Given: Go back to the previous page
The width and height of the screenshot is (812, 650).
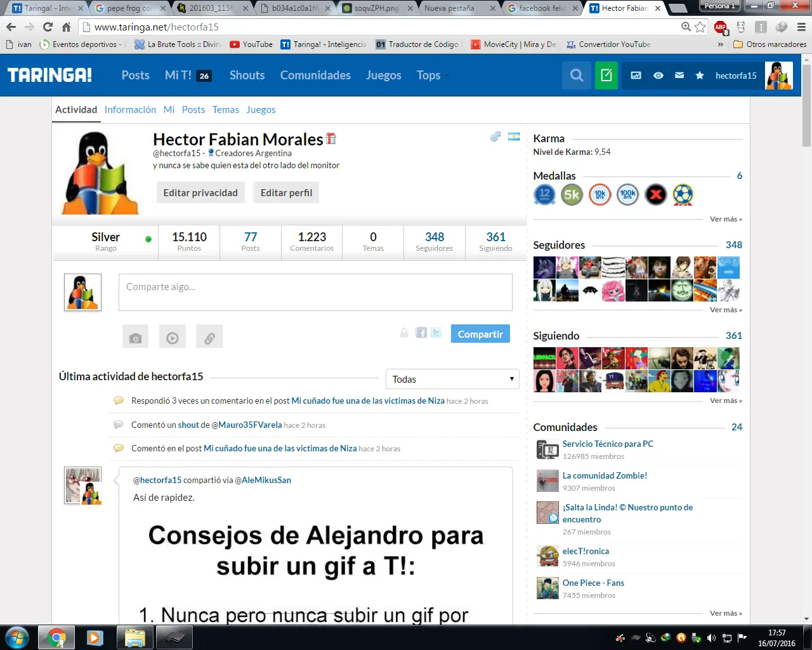Looking at the screenshot, I should click(11, 27).
